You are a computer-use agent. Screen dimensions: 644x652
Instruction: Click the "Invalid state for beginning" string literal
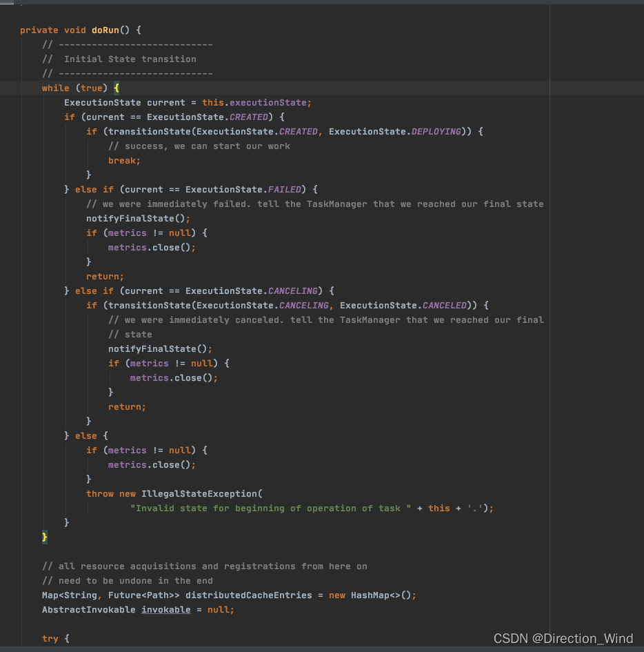tap(270, 508)
